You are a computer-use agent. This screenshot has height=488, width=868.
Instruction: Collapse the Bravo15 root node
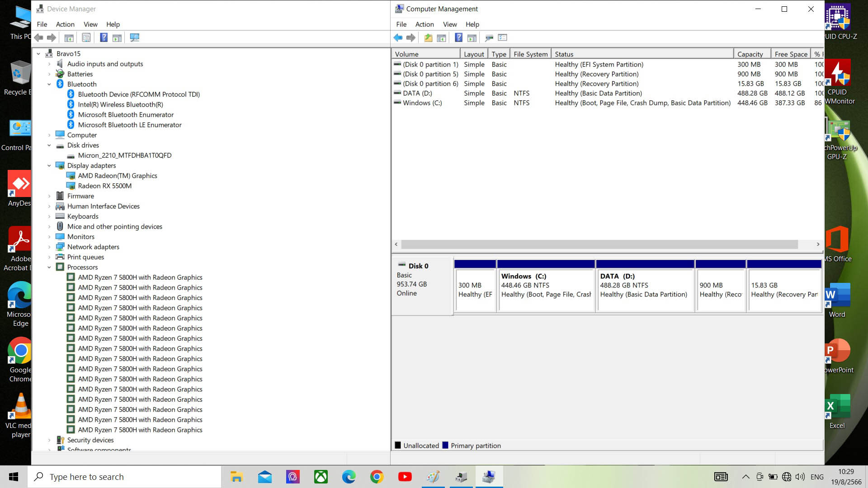click(38, 53)
